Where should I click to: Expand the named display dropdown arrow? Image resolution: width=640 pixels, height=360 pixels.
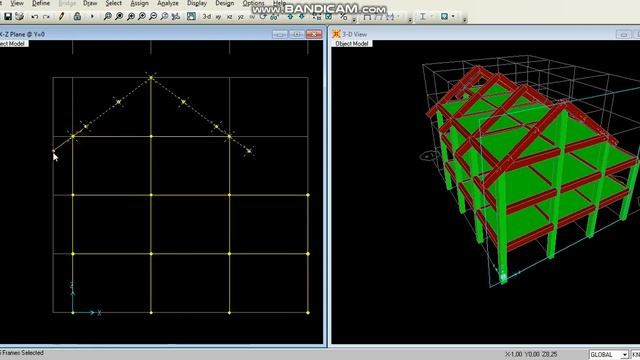[453, 17]
